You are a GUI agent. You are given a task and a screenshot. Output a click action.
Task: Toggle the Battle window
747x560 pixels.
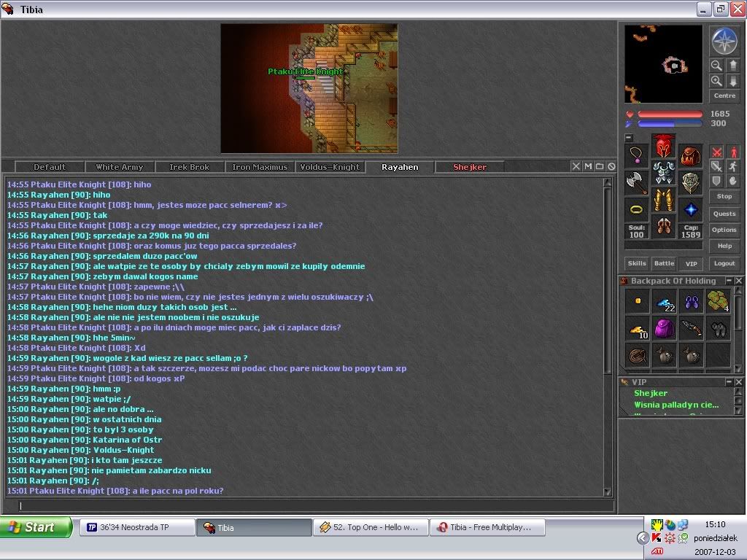pyautogui.click(x=664, y=263)
